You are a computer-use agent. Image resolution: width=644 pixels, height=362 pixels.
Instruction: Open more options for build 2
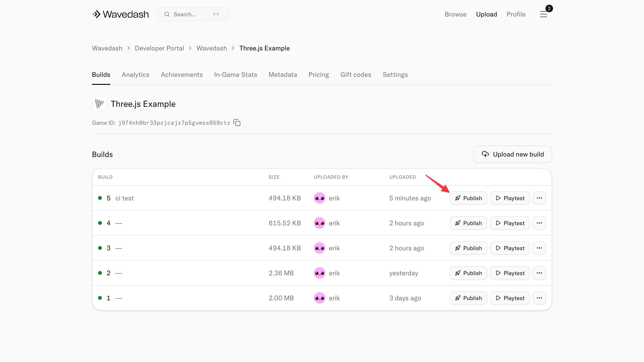point(539,273)
